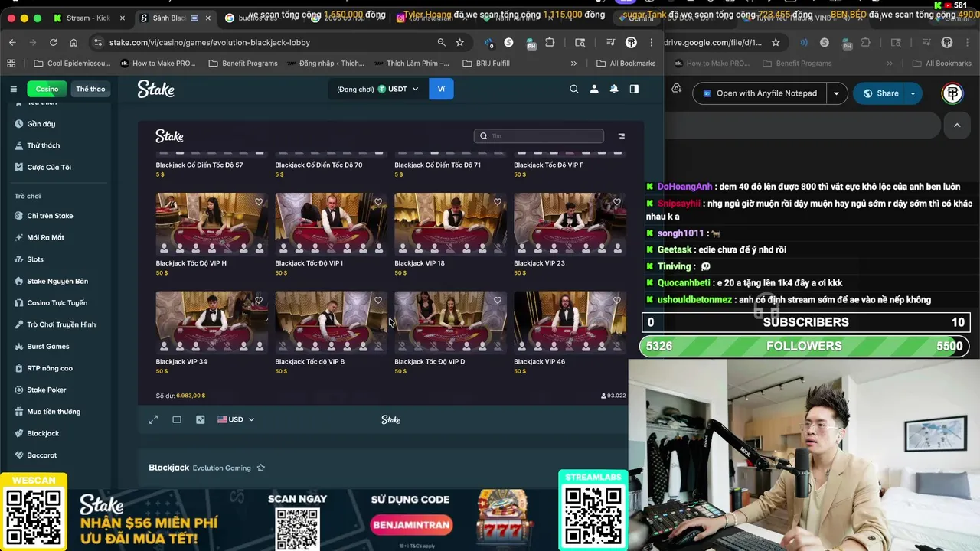Open the Google account avatar in Drive

coord(952,93)
